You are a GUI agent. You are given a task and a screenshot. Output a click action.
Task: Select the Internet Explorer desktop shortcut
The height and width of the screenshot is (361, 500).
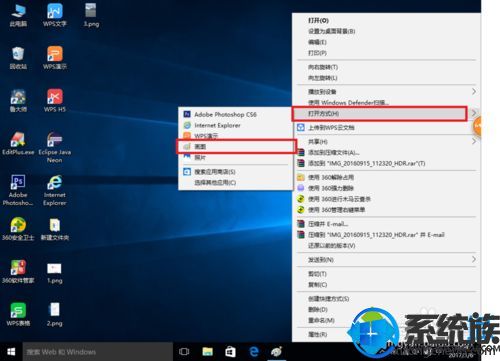pos(54,190)
